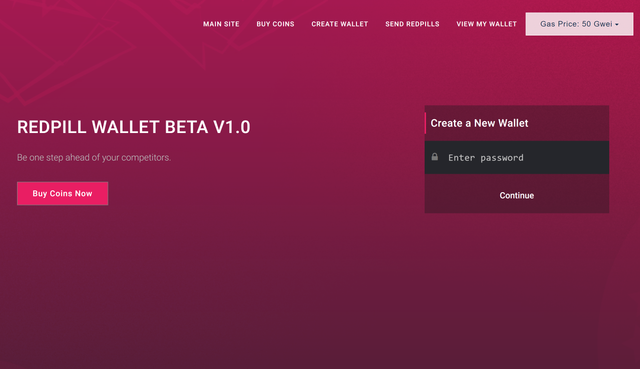The height and width of the screenshot is (369, 640).
Task: Click the lock icon in password field
Action: (435, 157)
